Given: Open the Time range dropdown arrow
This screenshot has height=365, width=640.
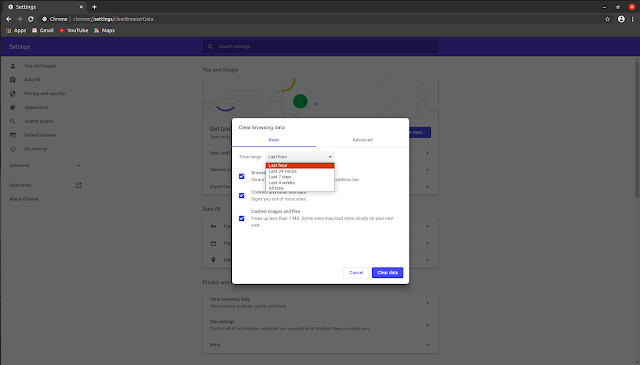Looking at the screenshot, I should 330,157.
